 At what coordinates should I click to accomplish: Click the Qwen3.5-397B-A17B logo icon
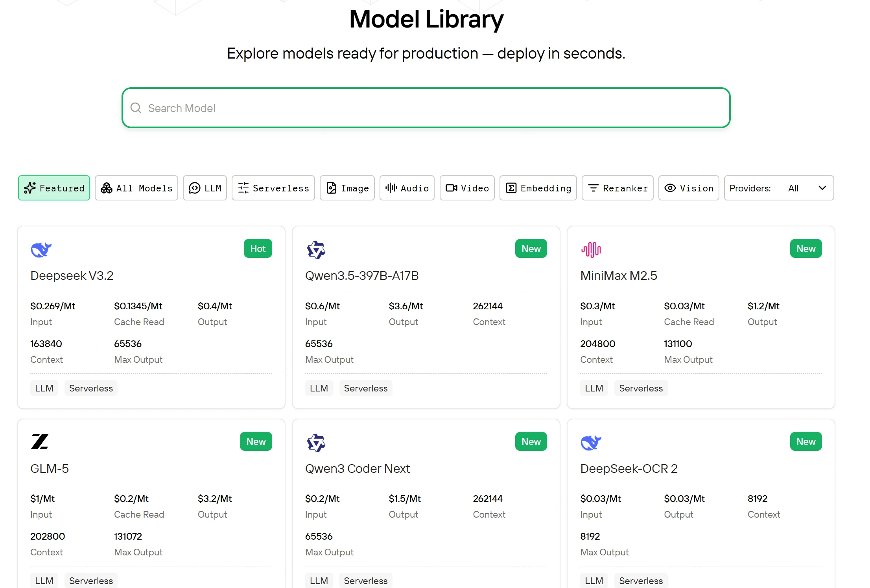316,250
